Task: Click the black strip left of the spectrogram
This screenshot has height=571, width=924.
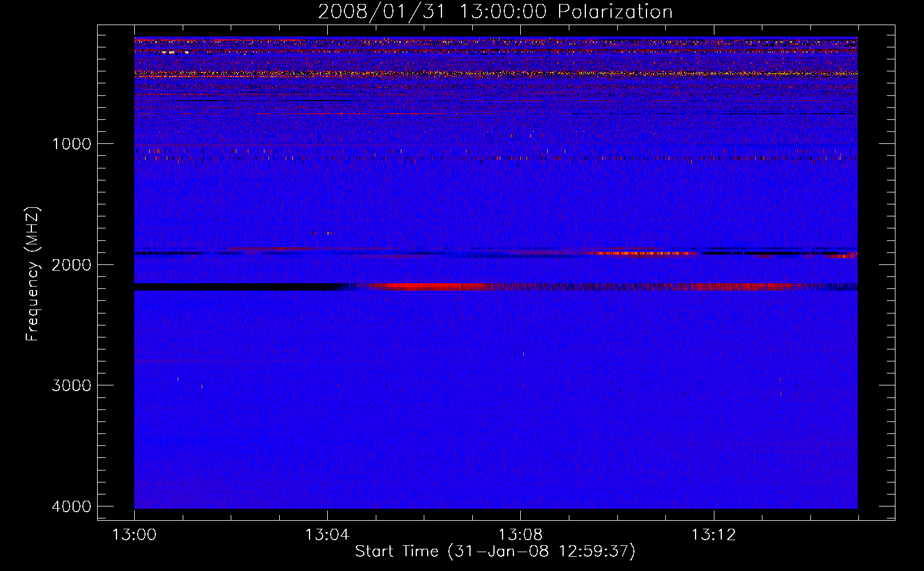Action: click(x=116, y=273)
